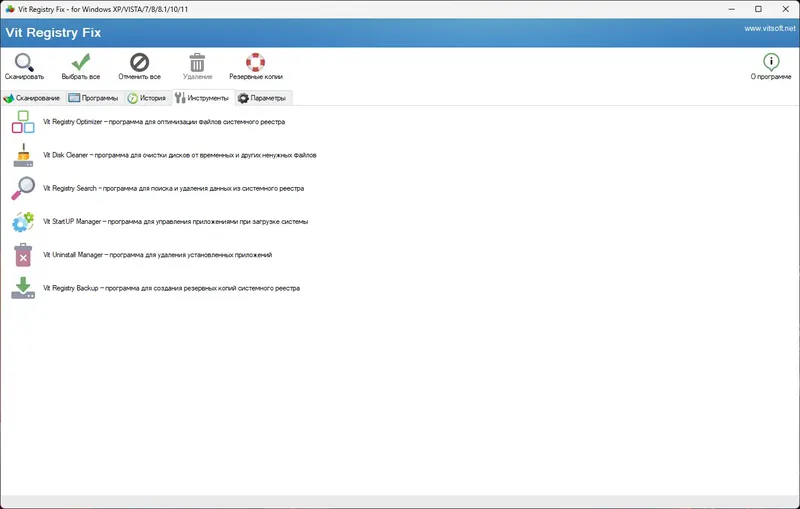Click the Отменить все prohibition icon
This screenshot has height=509, width=800.
point(139,62)
